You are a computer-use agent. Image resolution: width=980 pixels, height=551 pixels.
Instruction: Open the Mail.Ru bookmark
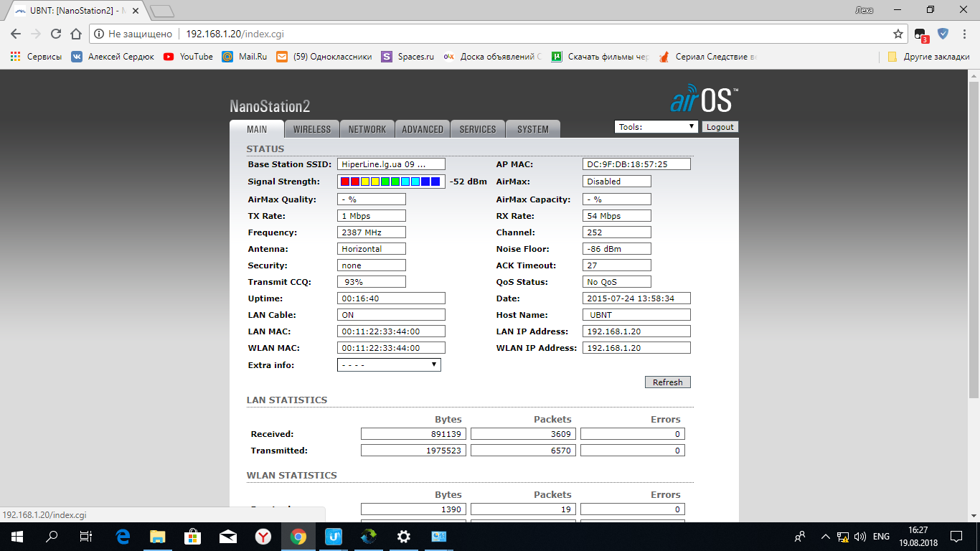[x=244, y=57]
